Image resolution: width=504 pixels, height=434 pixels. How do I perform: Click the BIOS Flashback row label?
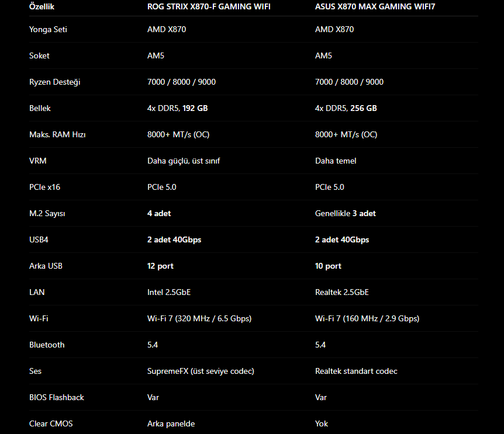[57, 397]
